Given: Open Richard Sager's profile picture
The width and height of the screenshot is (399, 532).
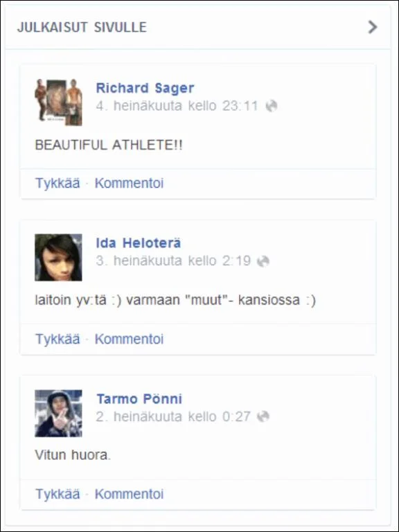Looking at the screenshot, I should pyautogui.click(x=58, y=103).
